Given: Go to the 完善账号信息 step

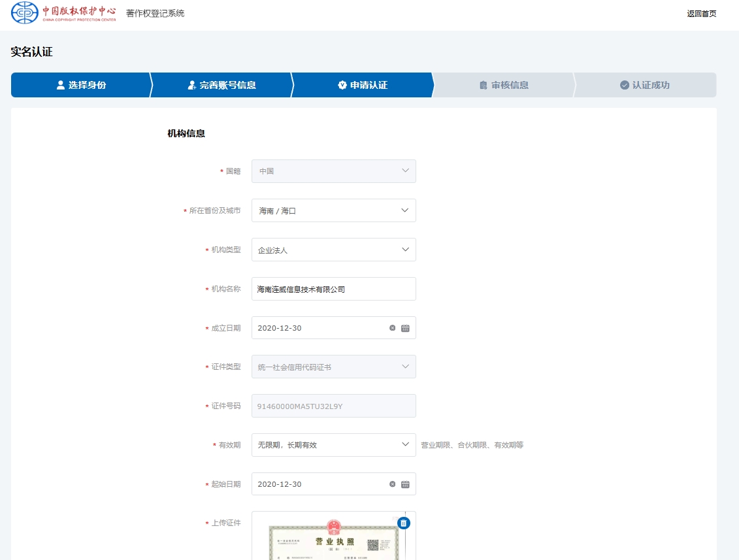Looking at the screenshot, I should [222, 85].
